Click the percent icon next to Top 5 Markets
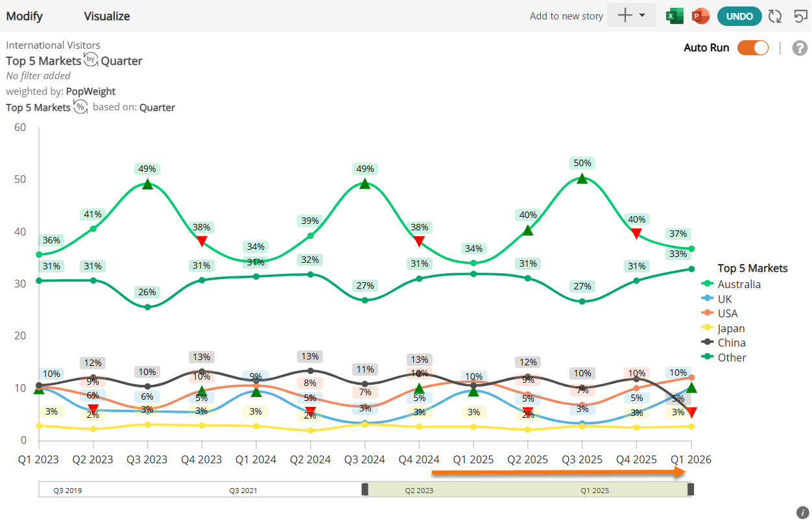Image resolution: width=812 pixels, height=523 pixels. tap(80, 107)
